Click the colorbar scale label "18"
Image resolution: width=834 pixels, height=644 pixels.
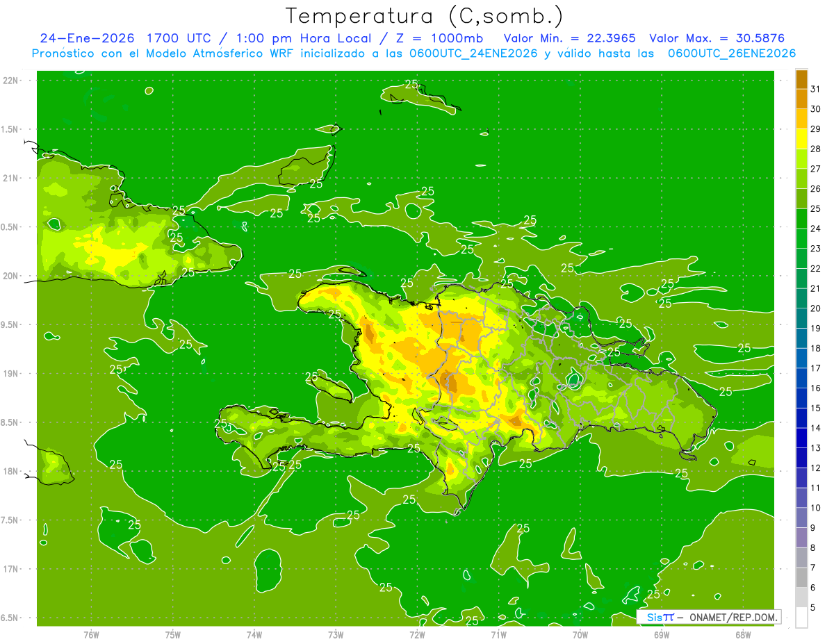(x=816, y=348)
